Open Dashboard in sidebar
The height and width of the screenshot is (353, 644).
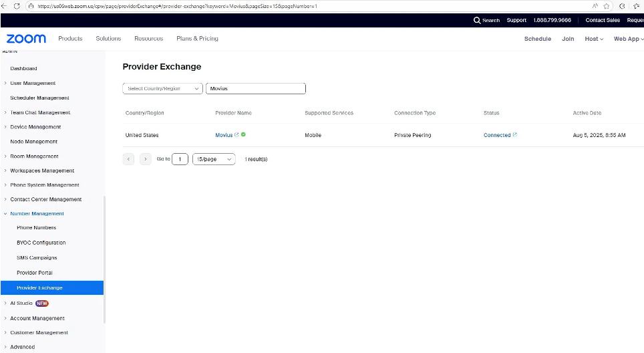pyautogui.click(x=23, y=69)
